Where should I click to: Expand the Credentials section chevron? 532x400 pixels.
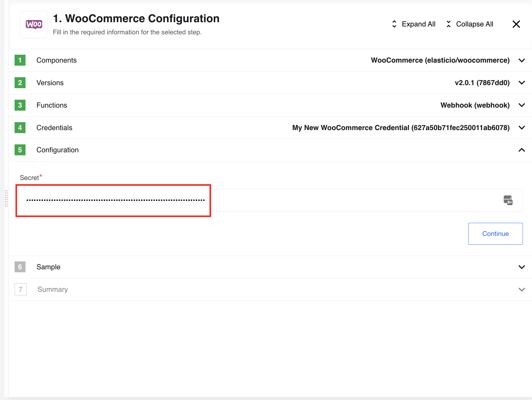[522, 128]
